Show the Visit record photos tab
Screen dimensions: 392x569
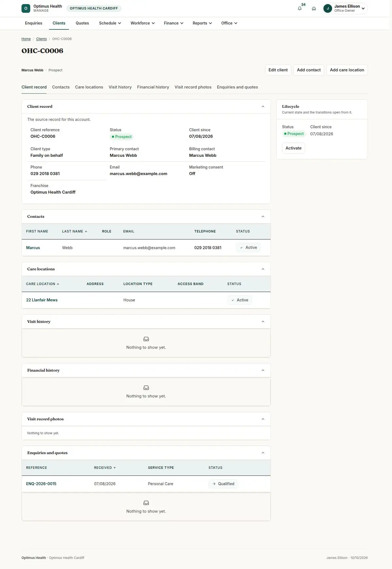tap(193, 87)
